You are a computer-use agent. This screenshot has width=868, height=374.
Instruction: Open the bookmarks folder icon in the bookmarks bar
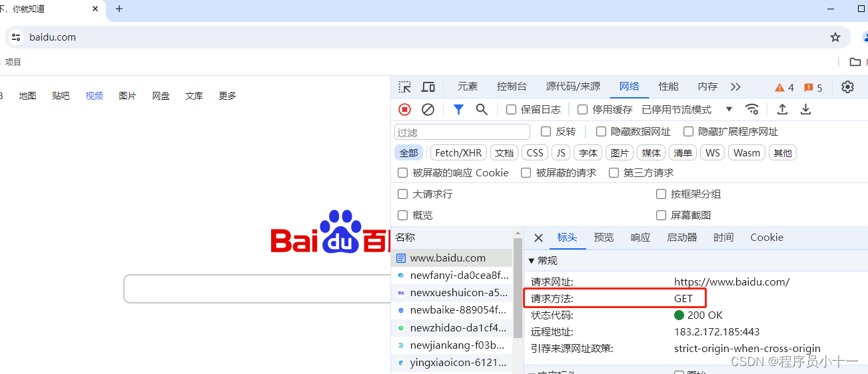pyautogui.click(x=855, y=62)
